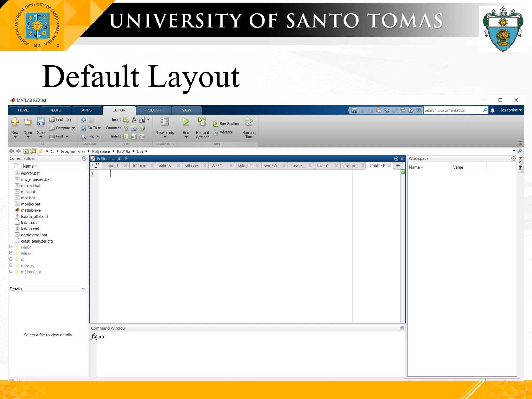Click the Navigate back arrow icon

tap(83, 120)
